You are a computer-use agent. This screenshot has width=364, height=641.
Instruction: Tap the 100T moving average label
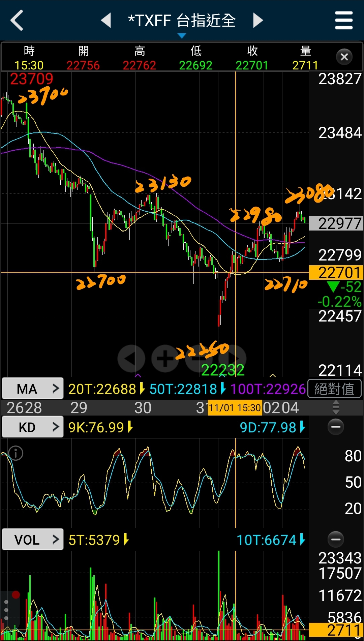pyautogui.click(x=268, y=389)
